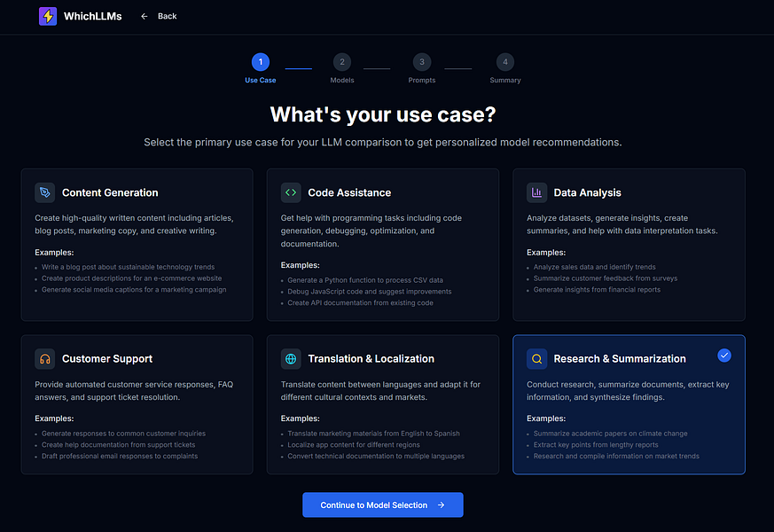Viewport: 774px width, 532px height.
Task: Click step 3 Prompts in the progress stepper
Action: [421, 62]
